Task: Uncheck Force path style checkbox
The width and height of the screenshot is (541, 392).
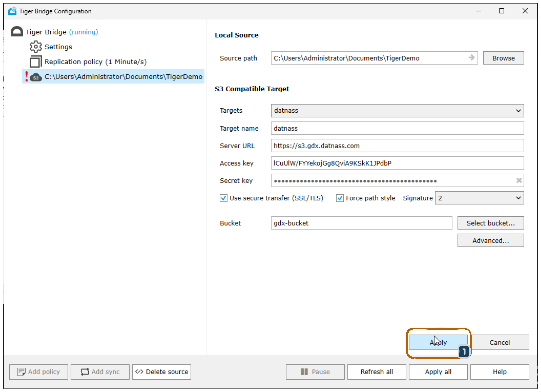Action: pos(340,198)
